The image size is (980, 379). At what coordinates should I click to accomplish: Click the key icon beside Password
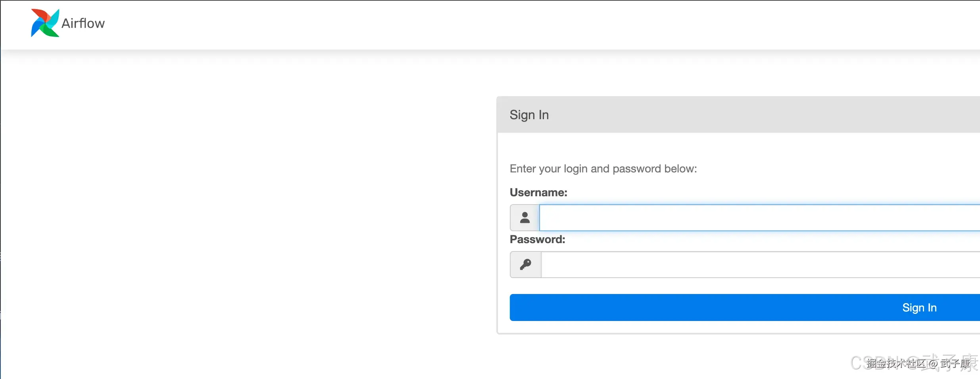click(525, 265)
